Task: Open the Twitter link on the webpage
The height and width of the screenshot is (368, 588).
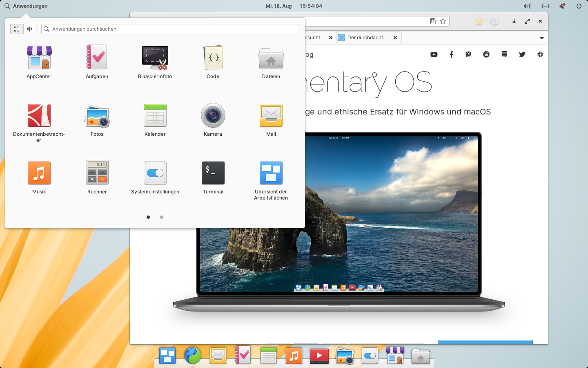Action: pos(522,54)
